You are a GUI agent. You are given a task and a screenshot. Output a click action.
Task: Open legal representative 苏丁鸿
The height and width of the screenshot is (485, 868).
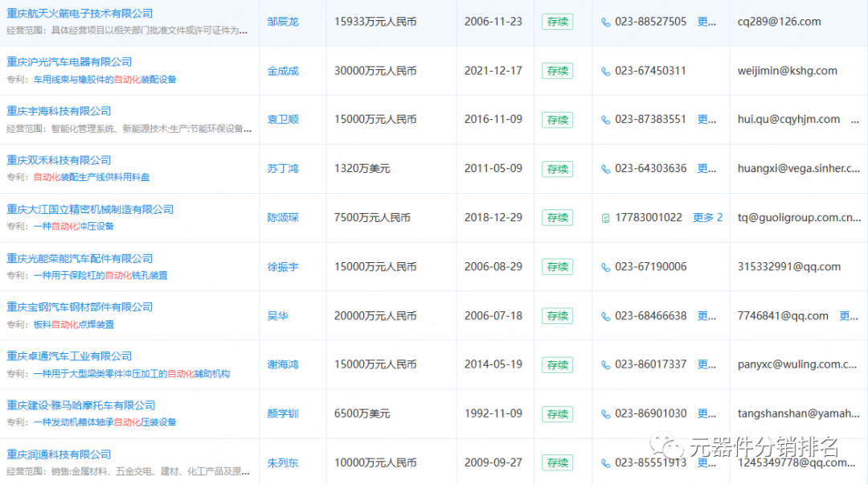tap(283, 168)
